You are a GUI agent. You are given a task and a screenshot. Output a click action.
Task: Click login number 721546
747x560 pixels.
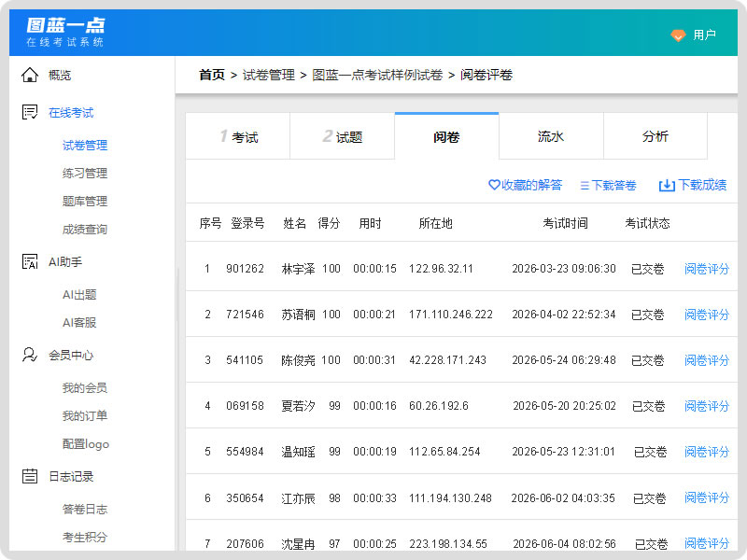(x=245, y=315)
